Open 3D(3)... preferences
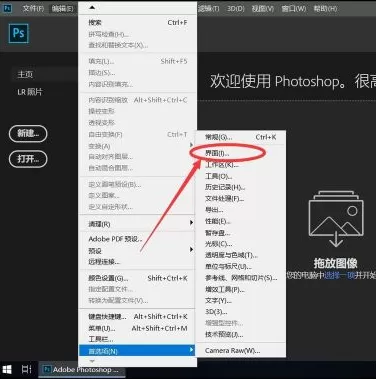 tap(241, 312)
